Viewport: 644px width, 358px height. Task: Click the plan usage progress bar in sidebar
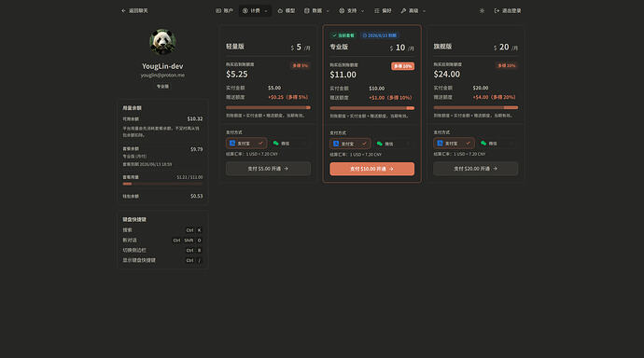162,184
